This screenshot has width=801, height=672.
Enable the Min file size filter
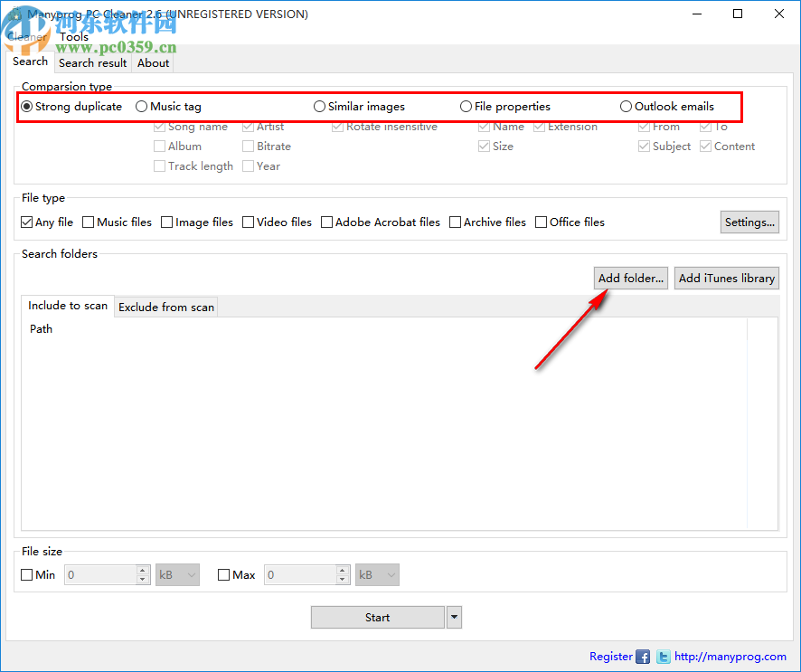(27, 574)
